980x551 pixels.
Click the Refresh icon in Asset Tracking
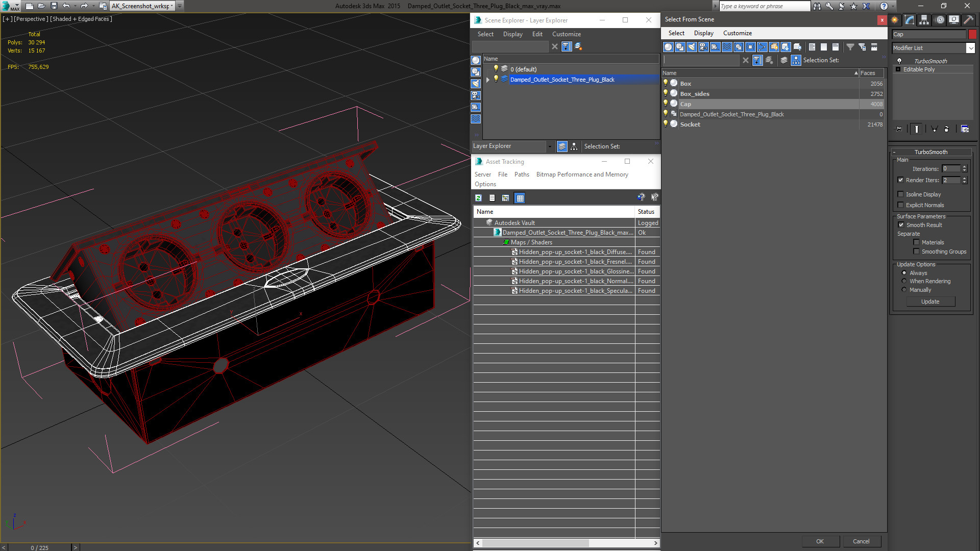coord(478,198)
